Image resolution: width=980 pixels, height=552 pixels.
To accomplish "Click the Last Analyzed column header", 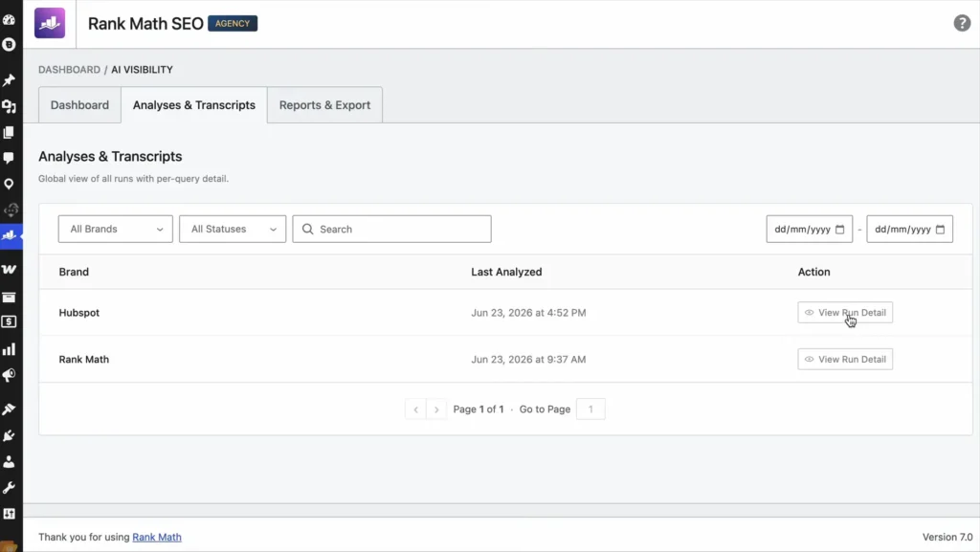I will pyautogui.click(x=506, y=272).
